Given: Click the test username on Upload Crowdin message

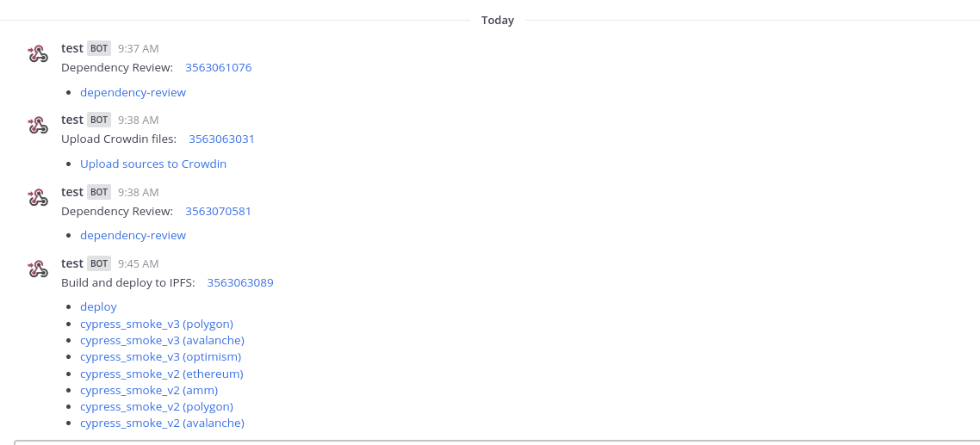Looking at the screenshot, I should [x=71, y=120].
